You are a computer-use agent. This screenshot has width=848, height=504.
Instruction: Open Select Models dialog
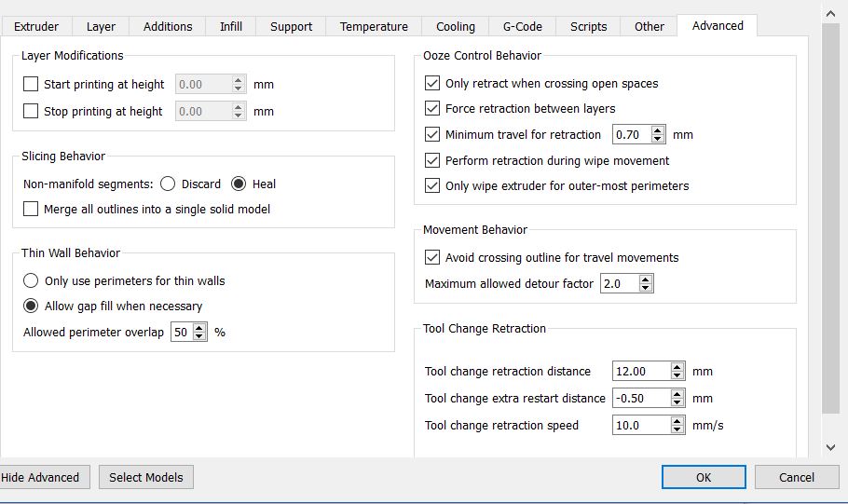[145, 478]
